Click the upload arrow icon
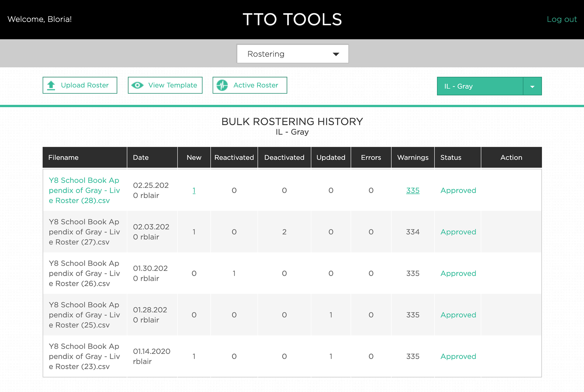 click(x=51, y=85)
